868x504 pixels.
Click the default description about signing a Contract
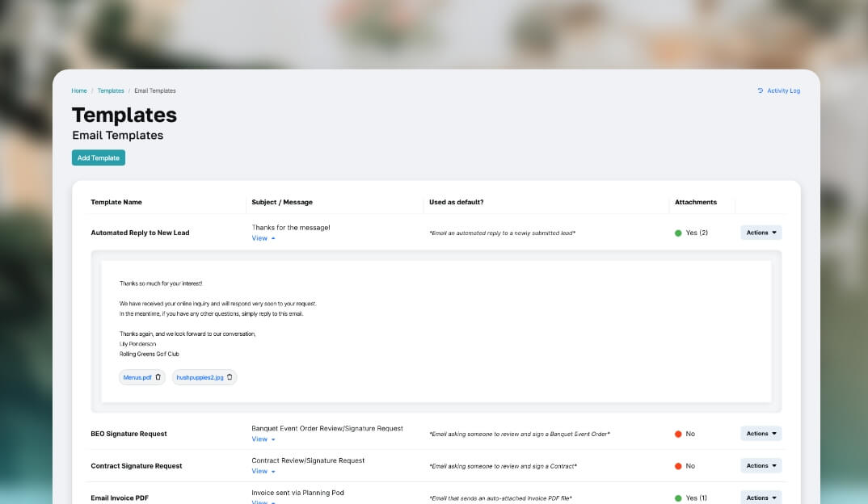[x=503, y=466]
